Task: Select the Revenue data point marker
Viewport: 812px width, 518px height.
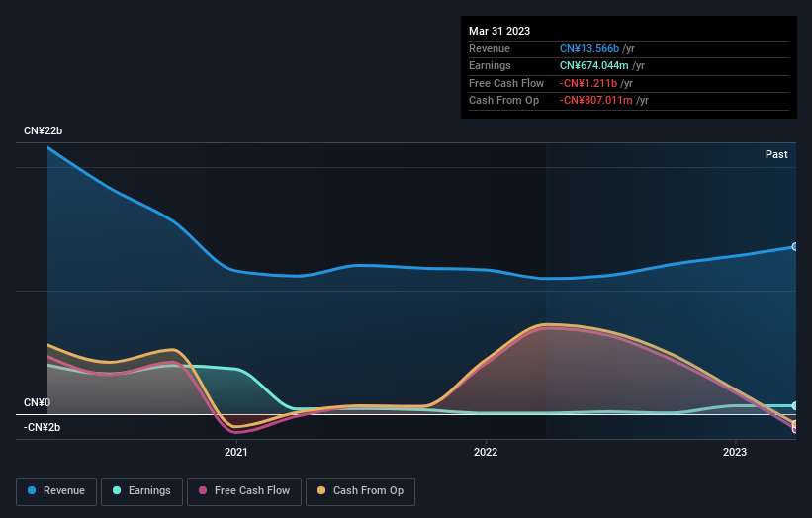Action: coord(795,247)
